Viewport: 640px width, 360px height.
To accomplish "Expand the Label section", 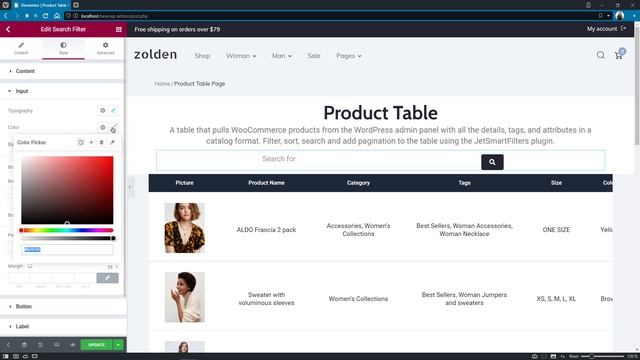I will tap(62, 326).
